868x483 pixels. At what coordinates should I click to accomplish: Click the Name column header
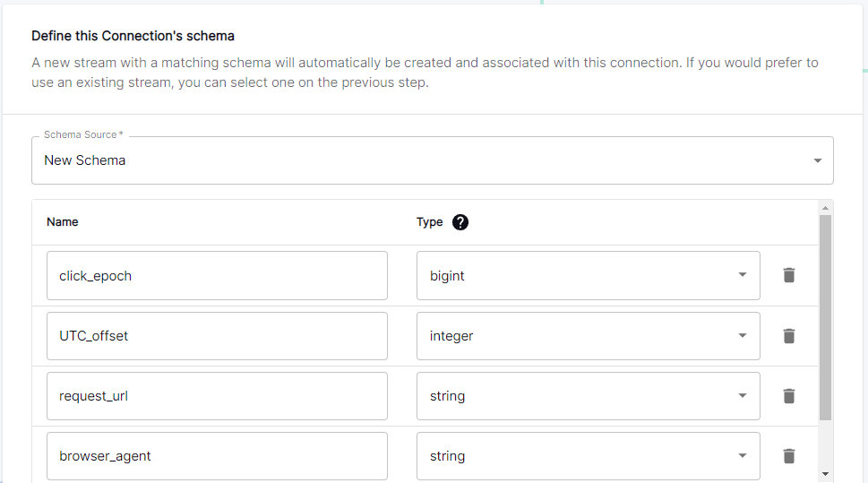coord(63,222)
